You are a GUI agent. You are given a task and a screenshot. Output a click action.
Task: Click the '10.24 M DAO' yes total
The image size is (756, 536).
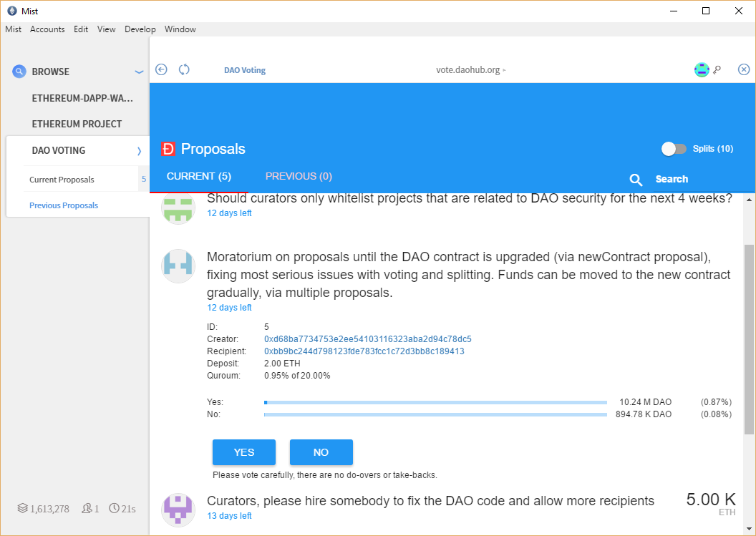(646, 402)
